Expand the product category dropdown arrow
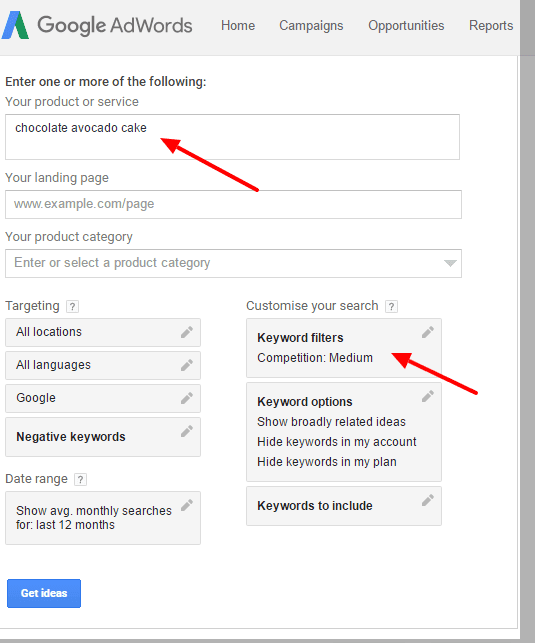The image size is (535, 643). [x=450, y=263]
